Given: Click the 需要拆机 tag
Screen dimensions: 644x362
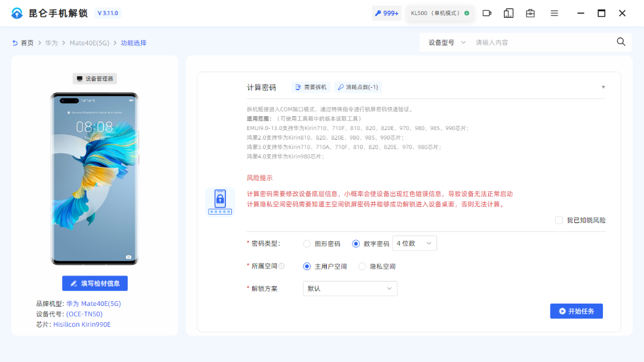Looking at the screenshot, I should (311, 87).
